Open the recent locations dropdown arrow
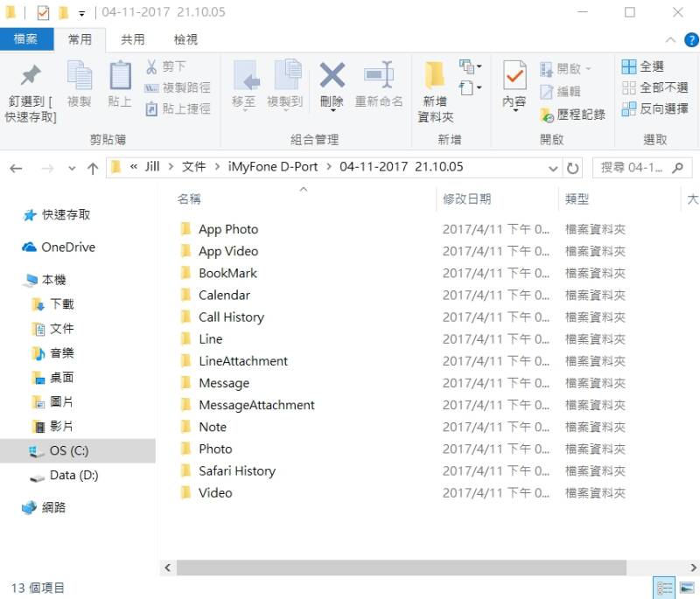The width and height of the screenshot is (700, 599). point(72,169)
